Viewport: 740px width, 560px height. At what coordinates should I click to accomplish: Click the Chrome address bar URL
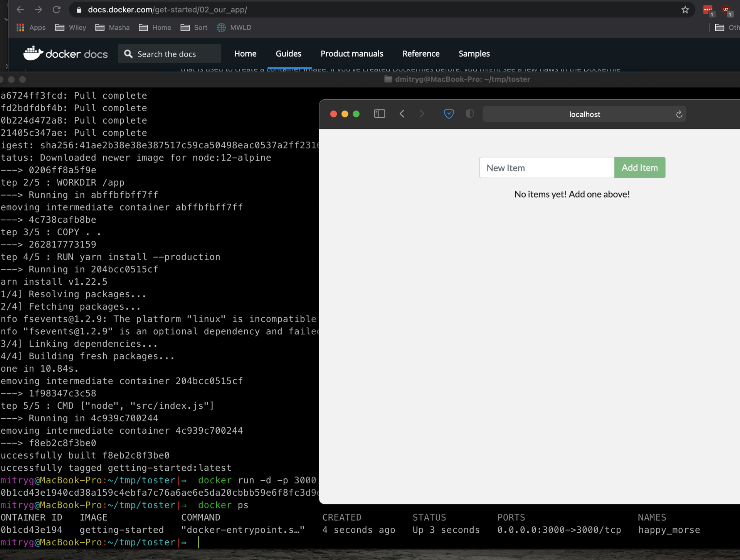tap(167, 10)
